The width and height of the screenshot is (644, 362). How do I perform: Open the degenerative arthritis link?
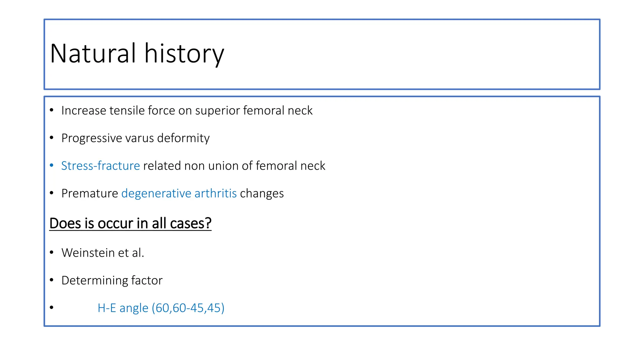179,194
